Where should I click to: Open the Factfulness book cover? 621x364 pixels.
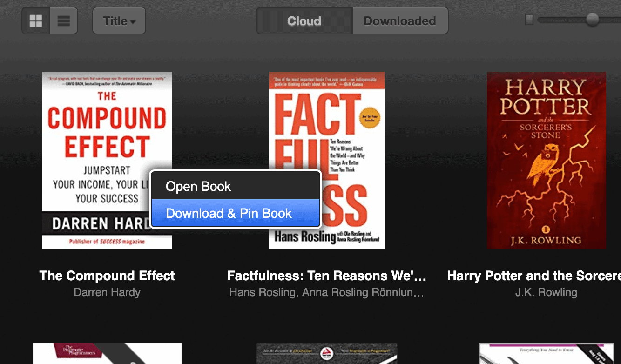(x=326, y=116)
